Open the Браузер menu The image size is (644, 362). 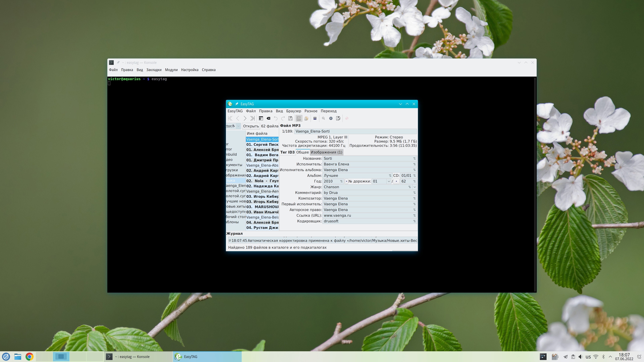(x=293, y=111)
